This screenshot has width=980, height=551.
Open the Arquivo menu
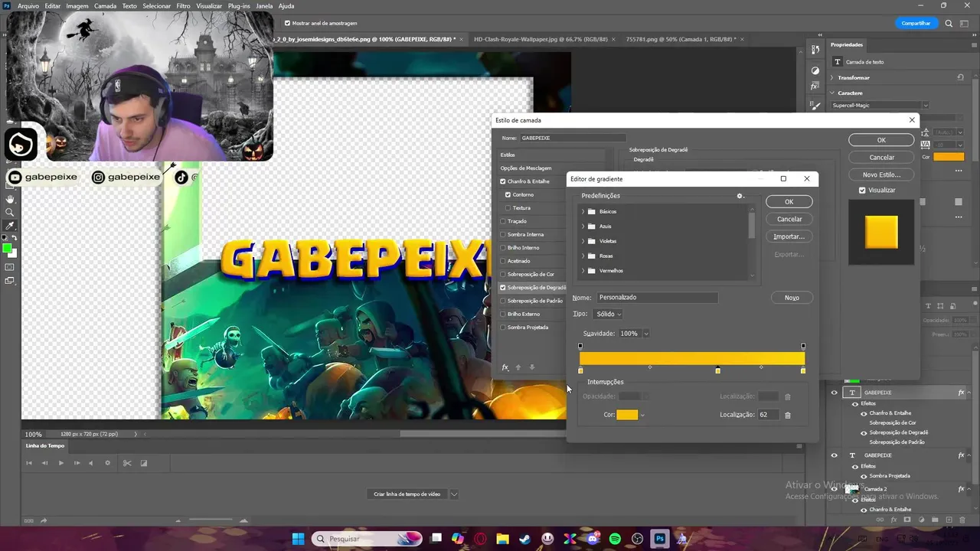coord(28,6)
